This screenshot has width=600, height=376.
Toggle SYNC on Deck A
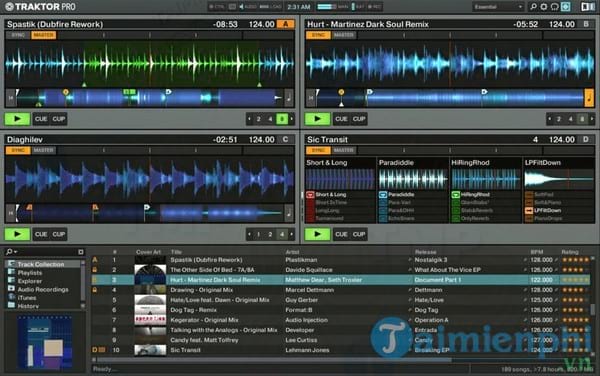coord(18,35)
